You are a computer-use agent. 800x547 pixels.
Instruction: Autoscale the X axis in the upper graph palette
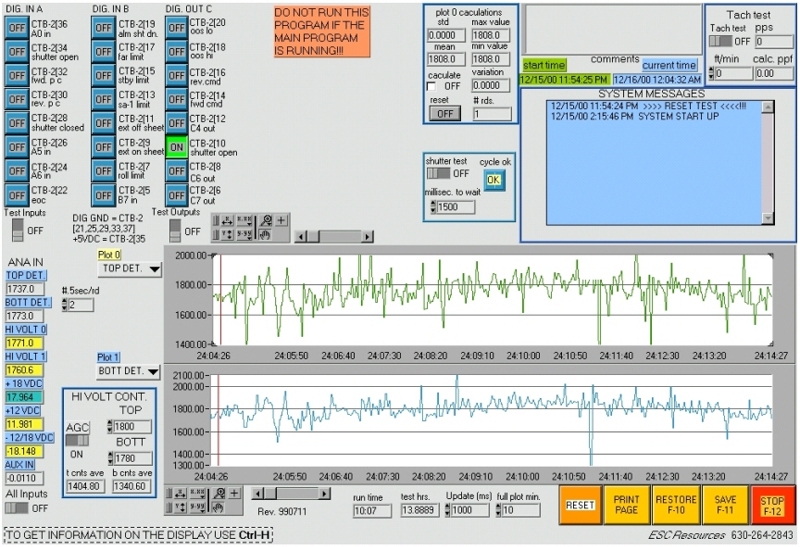pyautogui.click(x=226, y=220)
